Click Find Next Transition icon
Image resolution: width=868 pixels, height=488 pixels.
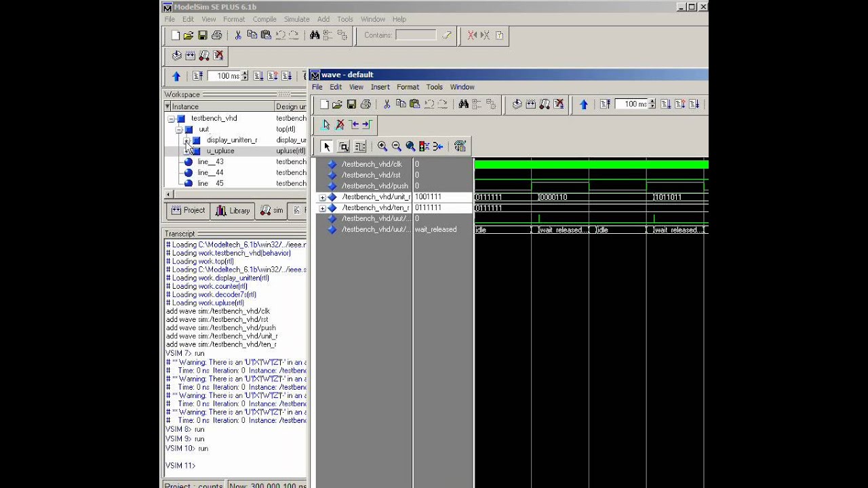(x=367, y=125)
